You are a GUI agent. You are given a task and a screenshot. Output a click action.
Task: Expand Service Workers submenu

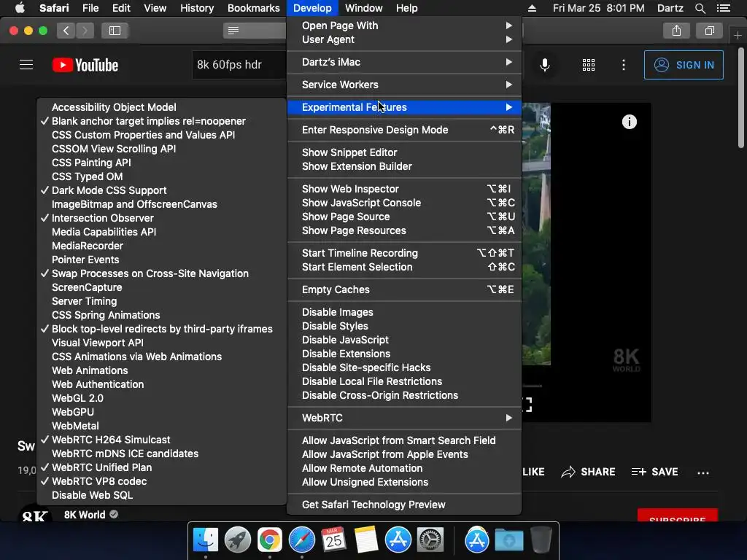404,85
